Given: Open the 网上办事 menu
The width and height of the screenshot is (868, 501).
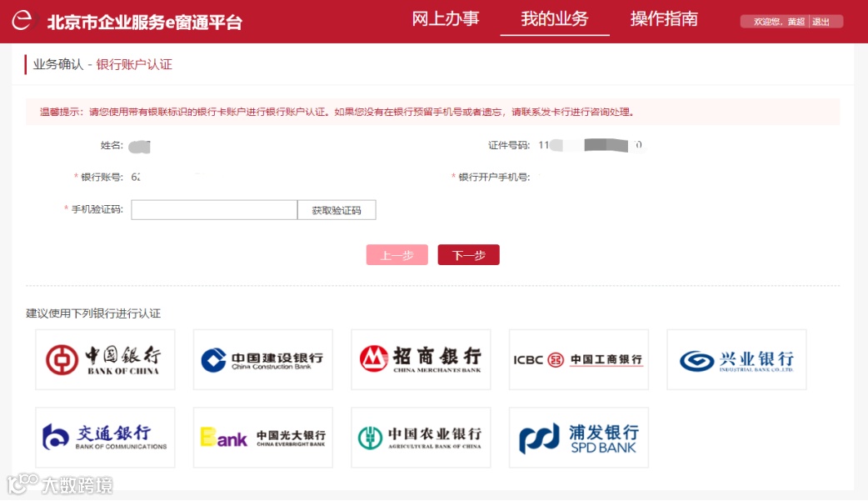Looking at the screenshot, I should pos(445,19).
